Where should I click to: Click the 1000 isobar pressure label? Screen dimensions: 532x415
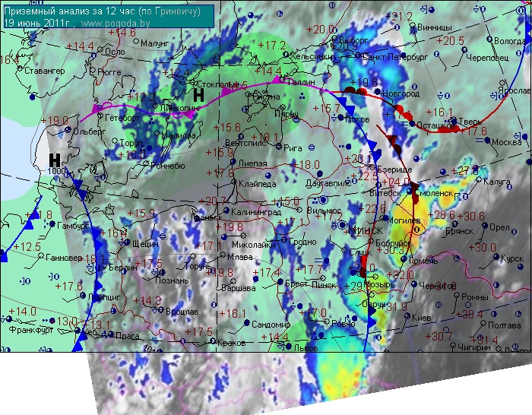point(56,172)
